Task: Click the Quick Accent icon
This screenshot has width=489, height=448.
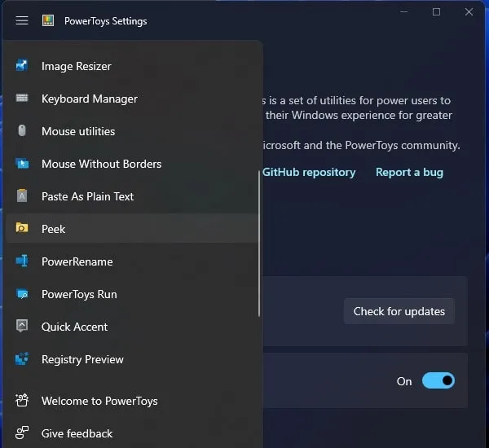Action: [x=22, y=326]
